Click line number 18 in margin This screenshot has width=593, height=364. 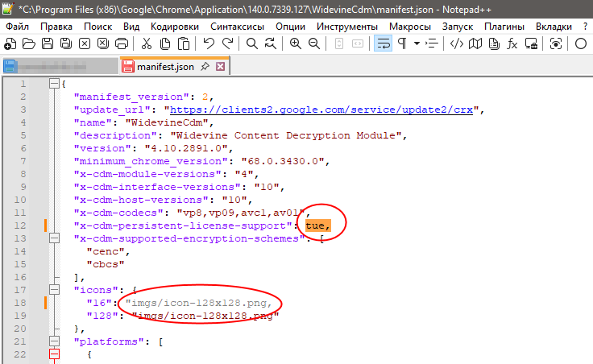click(x=20, y=303)
